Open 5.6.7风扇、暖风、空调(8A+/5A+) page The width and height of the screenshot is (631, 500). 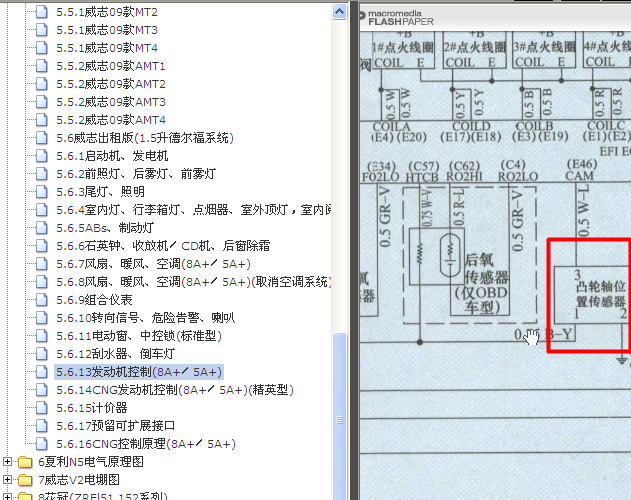(x=153, y=264)
